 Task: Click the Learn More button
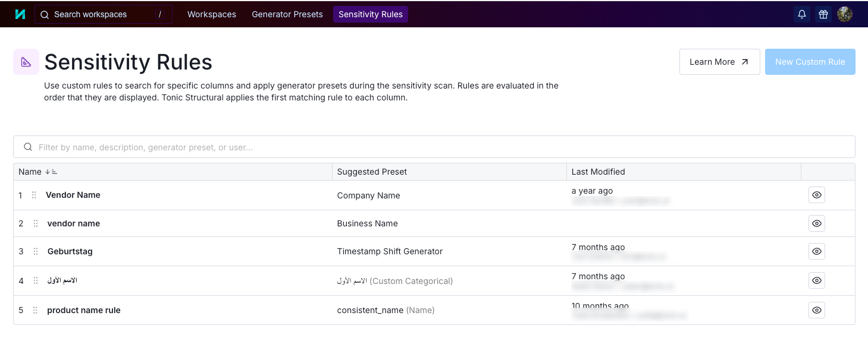(719, 62)
